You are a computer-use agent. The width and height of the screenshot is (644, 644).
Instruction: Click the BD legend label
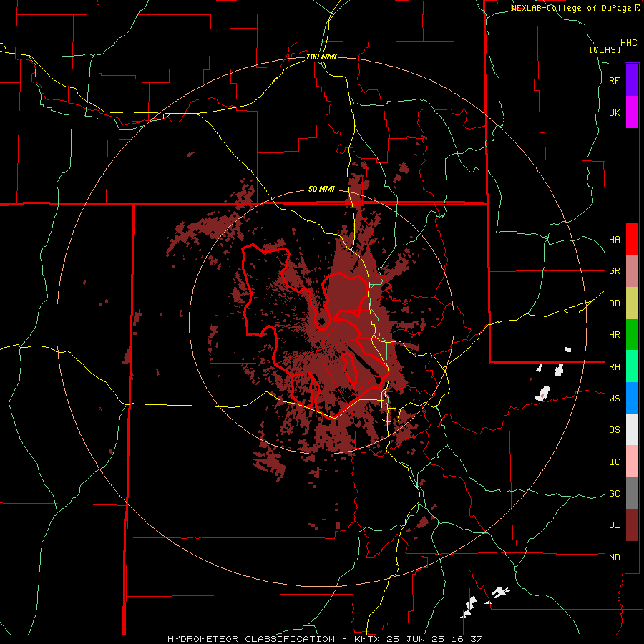click(x=614, y=303)
